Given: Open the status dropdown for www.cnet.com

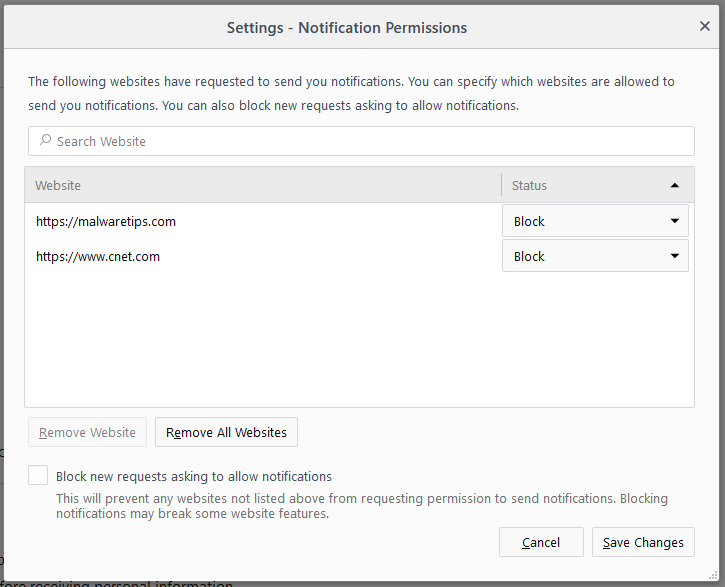Looking at the screenshot, I should [x=595, y=257].
